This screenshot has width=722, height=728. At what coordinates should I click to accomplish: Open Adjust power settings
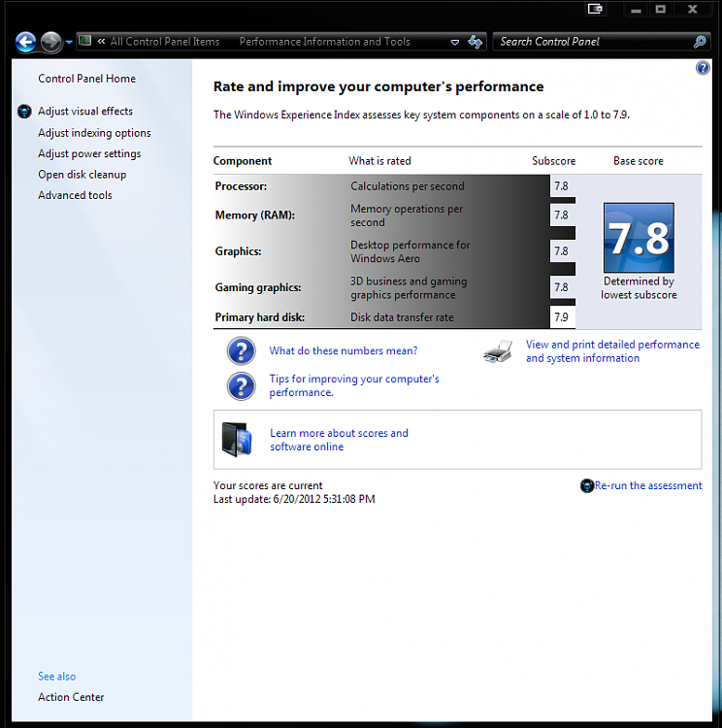[89, 153]
